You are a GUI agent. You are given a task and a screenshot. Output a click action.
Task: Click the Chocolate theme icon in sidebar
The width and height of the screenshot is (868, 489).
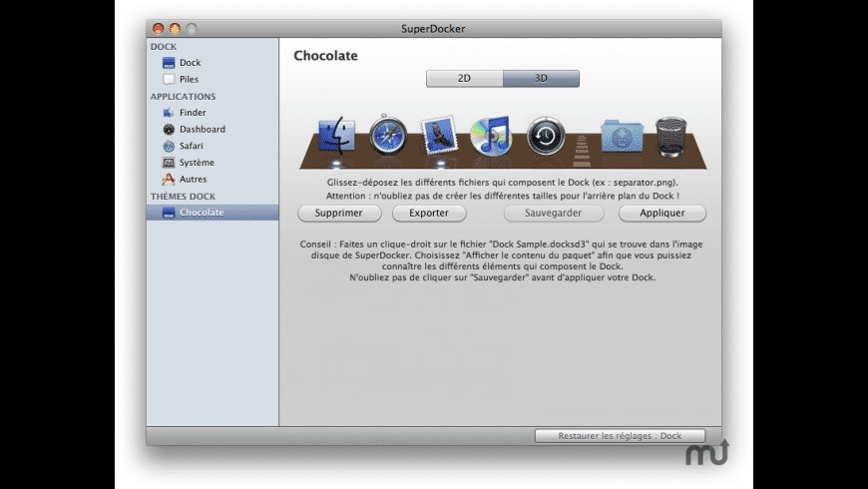click(169, 213)
